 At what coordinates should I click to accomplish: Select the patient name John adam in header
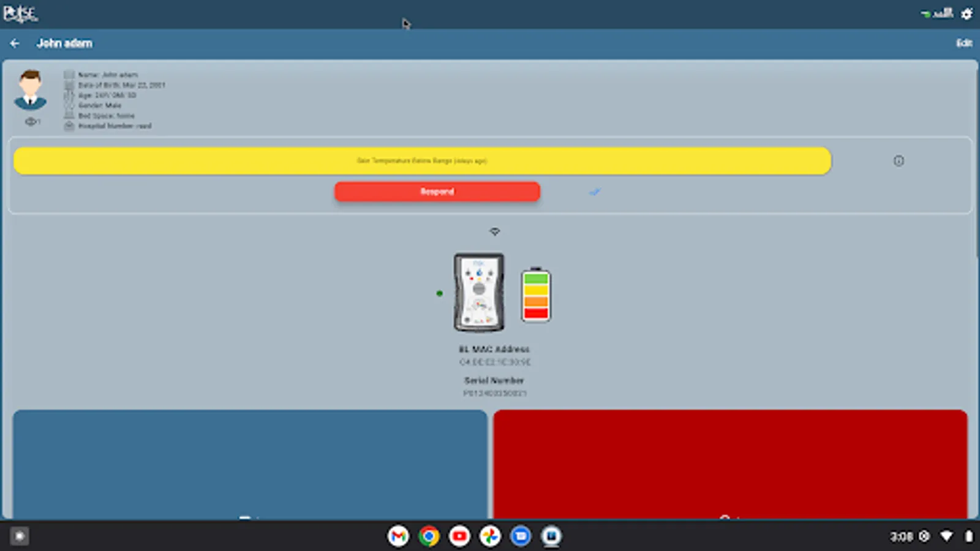[64, 43]
